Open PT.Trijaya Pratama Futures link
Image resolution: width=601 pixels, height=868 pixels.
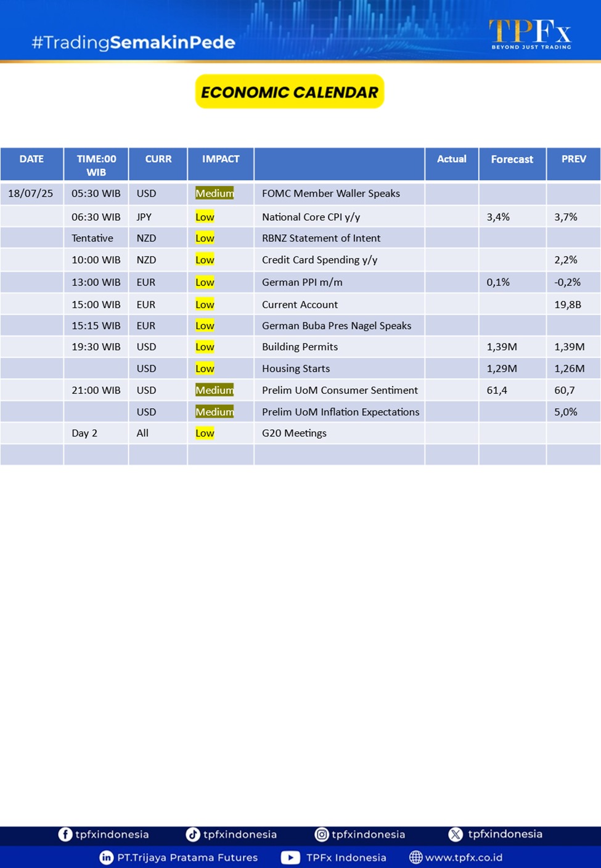coord(187,858)
